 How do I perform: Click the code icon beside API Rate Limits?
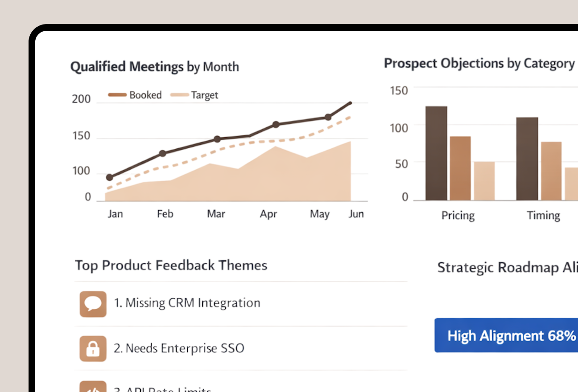point(93,388)
